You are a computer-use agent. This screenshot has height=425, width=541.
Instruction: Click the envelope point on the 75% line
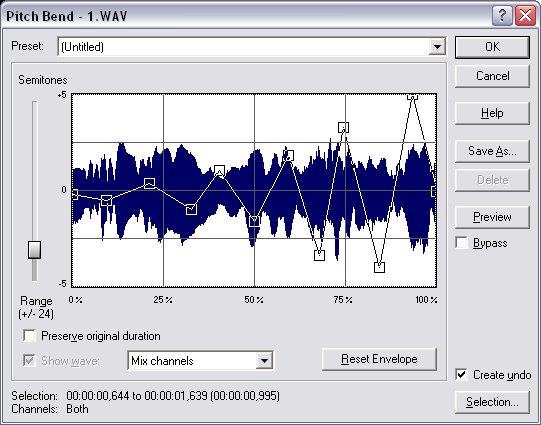point(343,127)
